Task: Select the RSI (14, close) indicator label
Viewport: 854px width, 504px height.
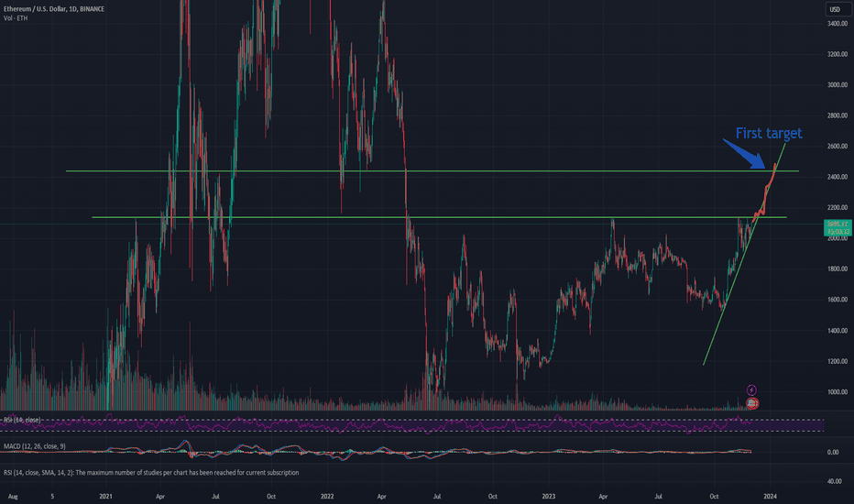Action: coord(22,420)
